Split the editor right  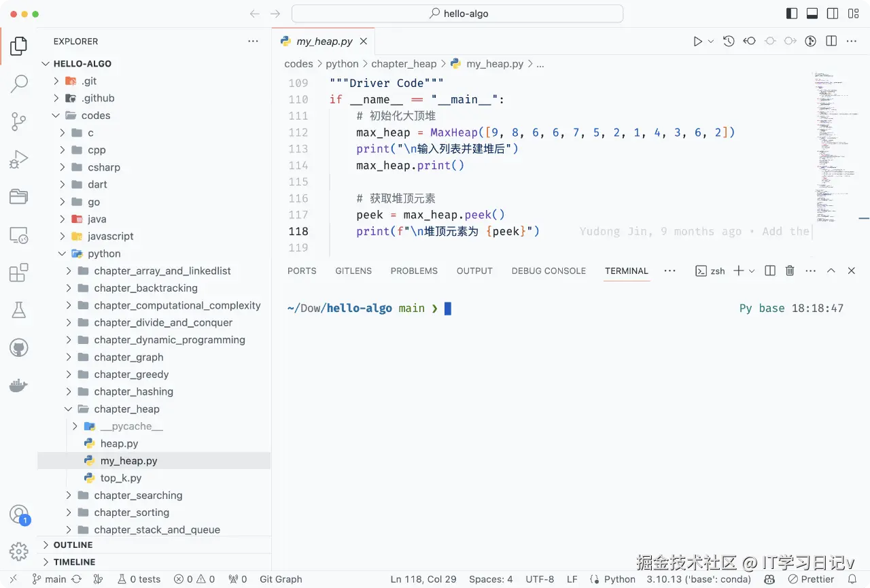(831, 41)
